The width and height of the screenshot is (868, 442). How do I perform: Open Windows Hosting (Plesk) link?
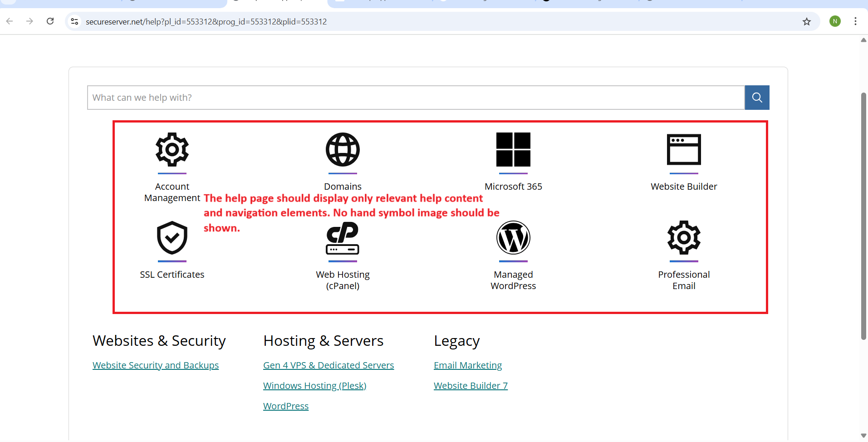coord(314,386)
